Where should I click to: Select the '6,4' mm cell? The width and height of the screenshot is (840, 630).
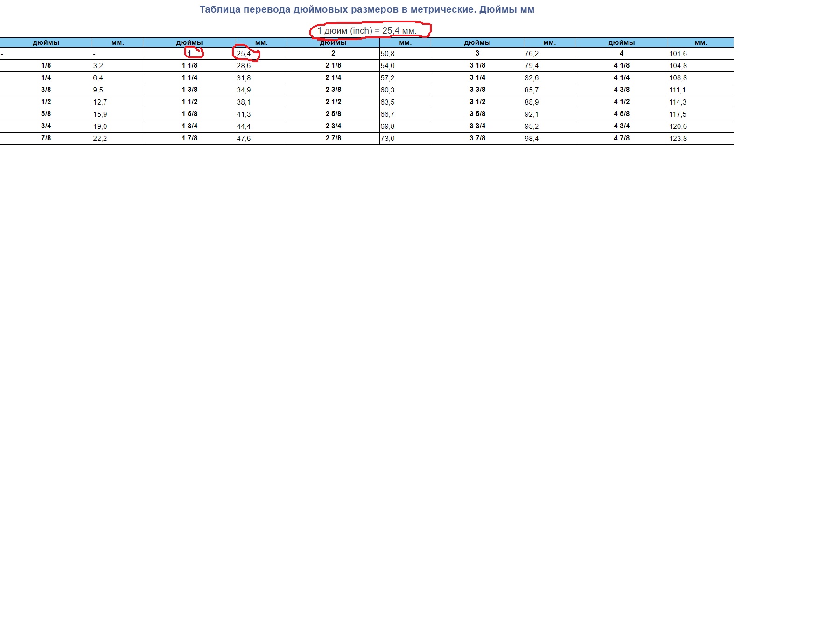[x=118, y=77]
